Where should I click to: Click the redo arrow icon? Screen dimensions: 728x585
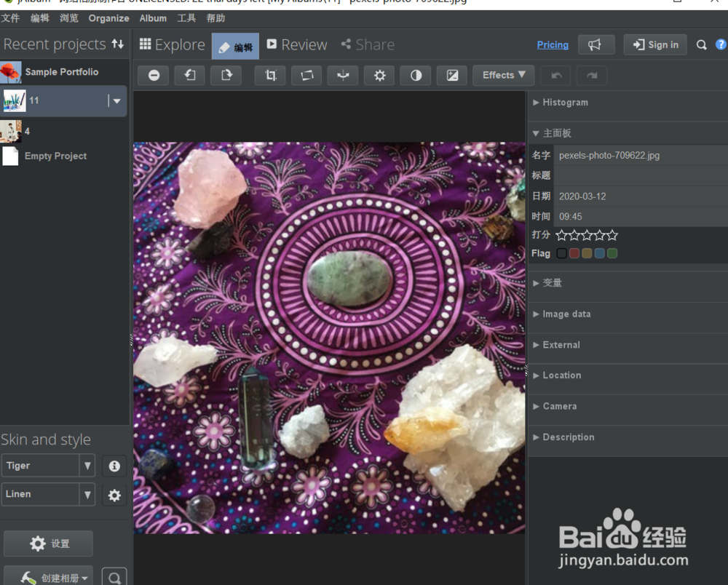click(591, 75)
